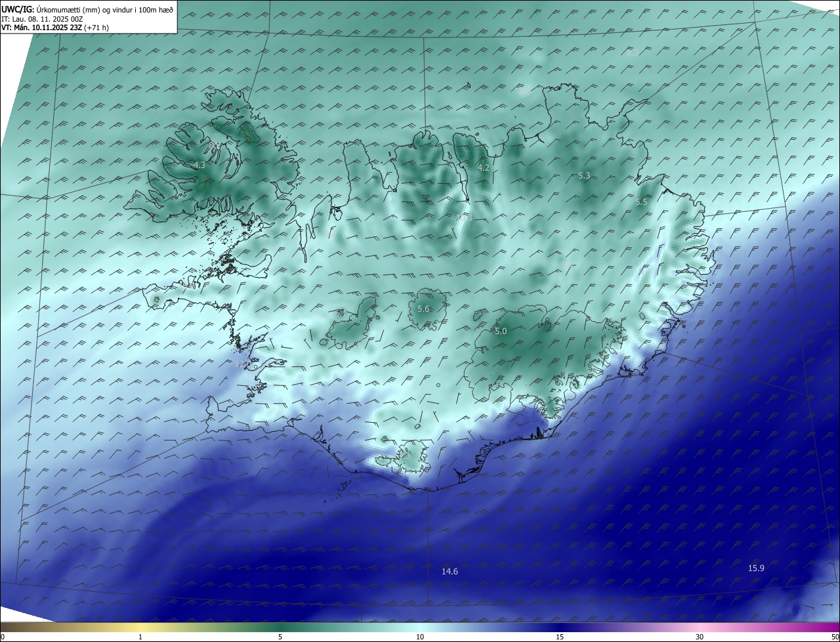Click the 'VT: Mán. 10.11.2025 23Z' valid time

41,28
